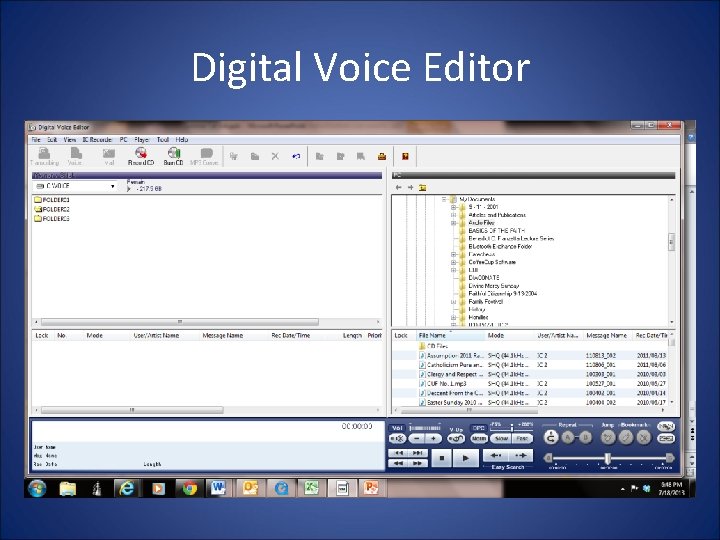Open the Help menu
This screenshot has width=720, height=540.
(182, 140)
